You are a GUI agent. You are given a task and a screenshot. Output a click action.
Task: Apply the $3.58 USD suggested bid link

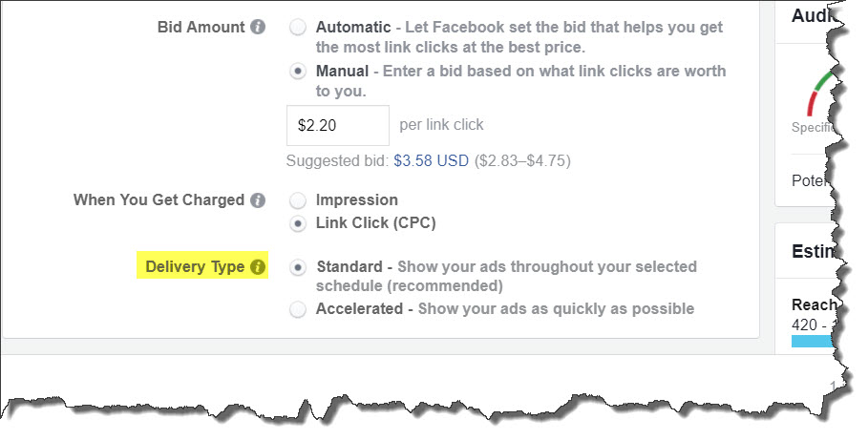point(432,161)
